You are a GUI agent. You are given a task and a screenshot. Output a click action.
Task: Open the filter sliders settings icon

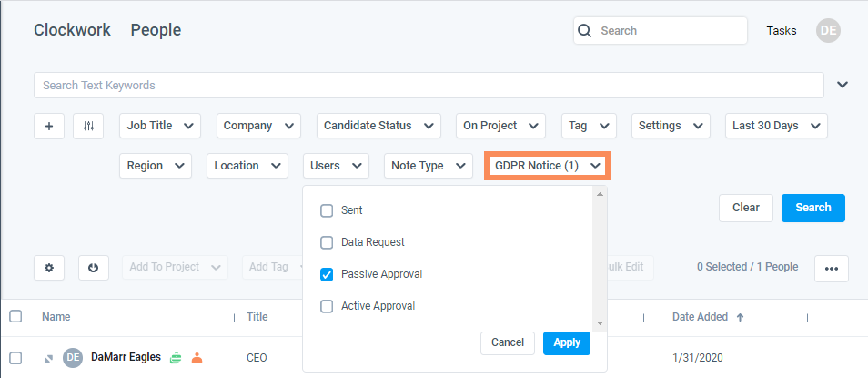(88, 126)
